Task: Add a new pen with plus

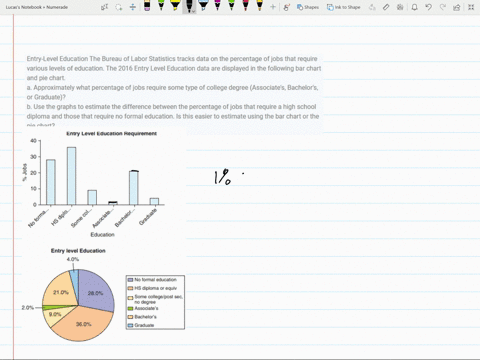Action: pos(273,7)
